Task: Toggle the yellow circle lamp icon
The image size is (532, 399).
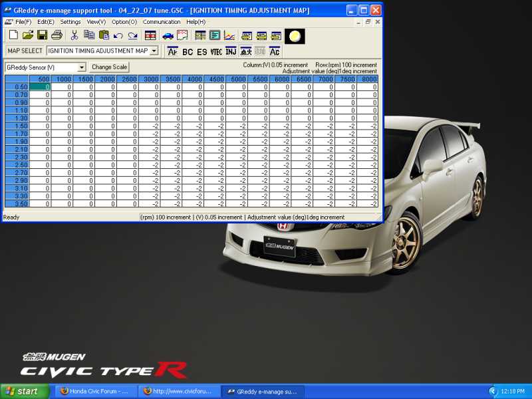Action: tap(295, 35)
